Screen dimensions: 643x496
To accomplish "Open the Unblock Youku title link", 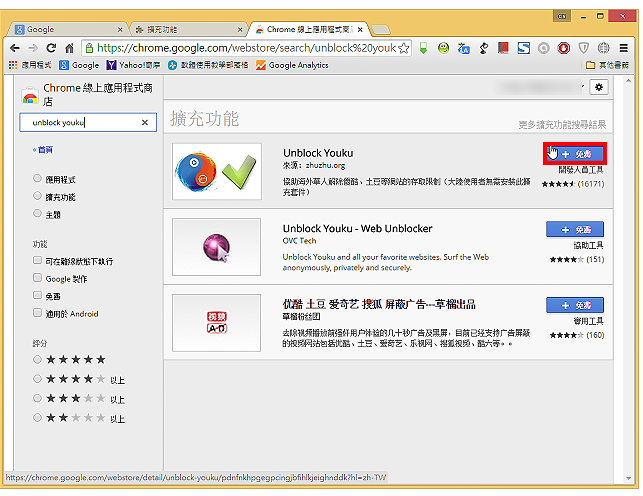I will click(318, 153).
